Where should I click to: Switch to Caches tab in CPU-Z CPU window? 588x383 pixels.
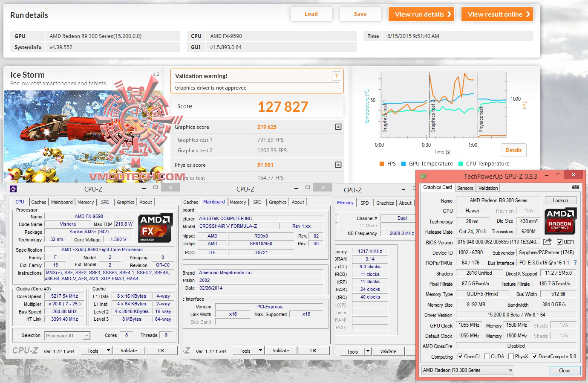[x=38, y=202]
